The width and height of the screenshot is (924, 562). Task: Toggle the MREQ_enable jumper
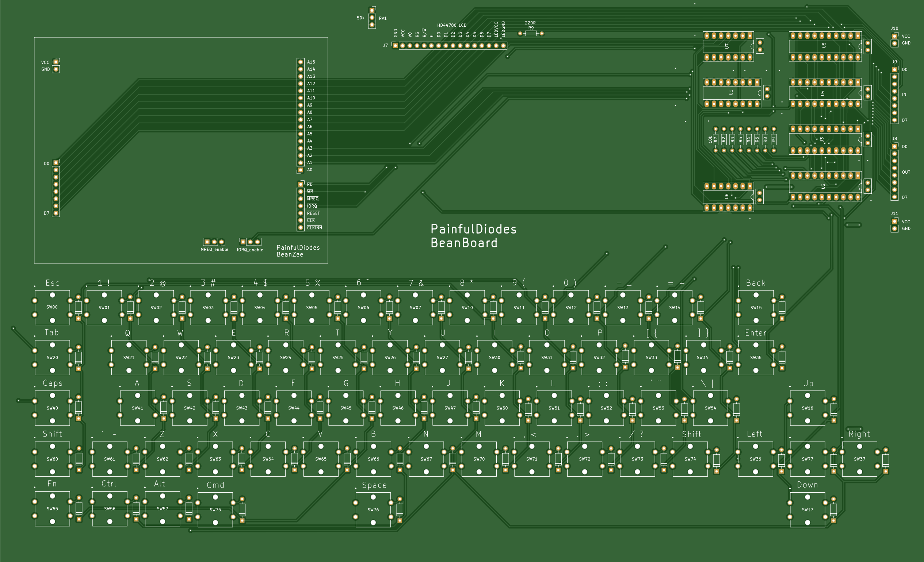click(214, 242)
